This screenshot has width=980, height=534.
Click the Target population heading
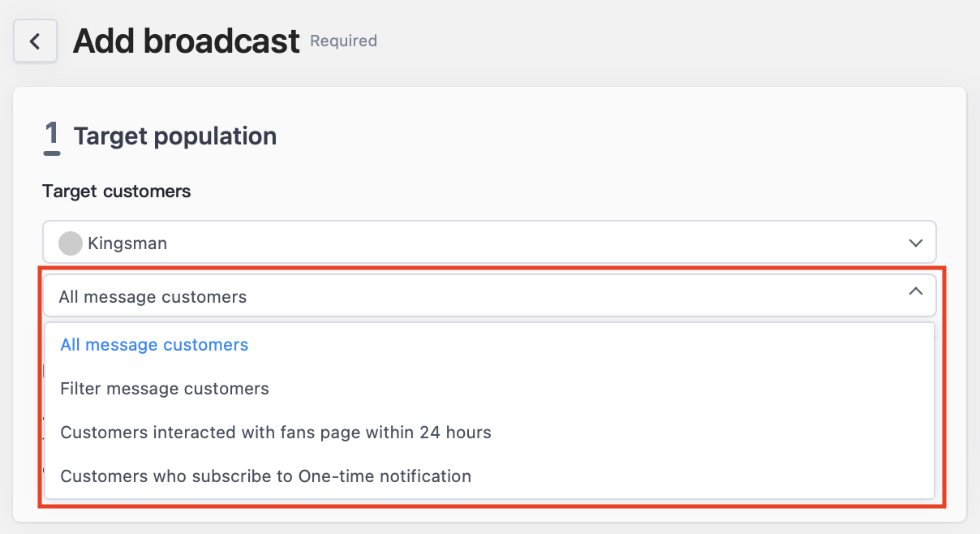tap(175, 136)
